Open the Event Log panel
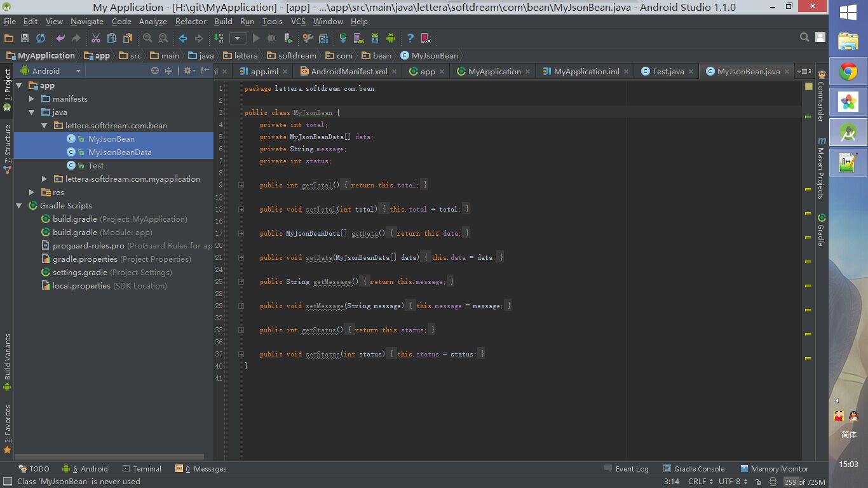The height and width of the screenshot is (488, 868). 626,469
